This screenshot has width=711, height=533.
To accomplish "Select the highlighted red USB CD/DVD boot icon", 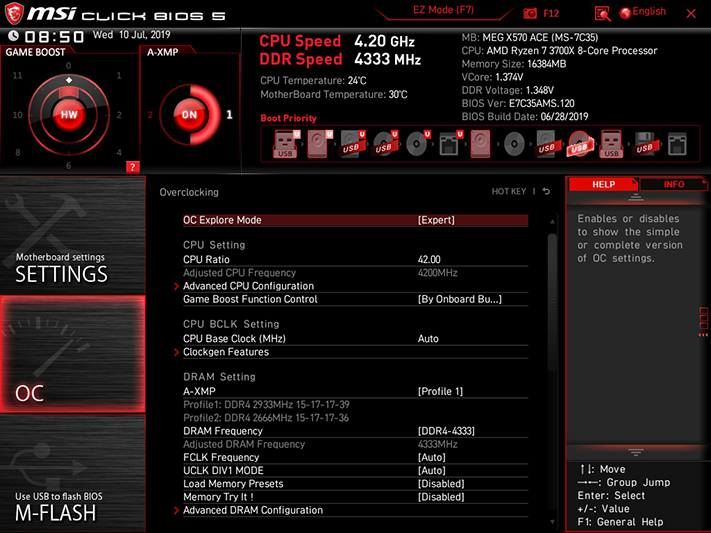I will pos(580,144).
